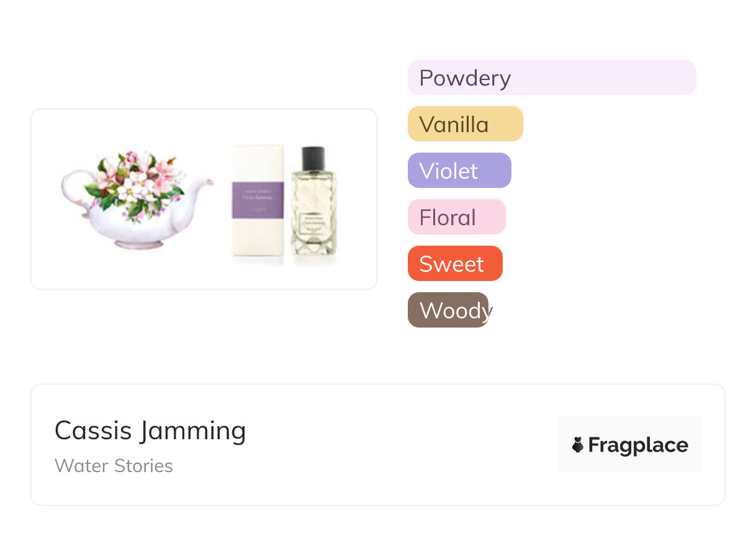Click the orange-red Sweet accord tag
The image size is (756, 536).
pyautogui.click(x=454, y=264)
